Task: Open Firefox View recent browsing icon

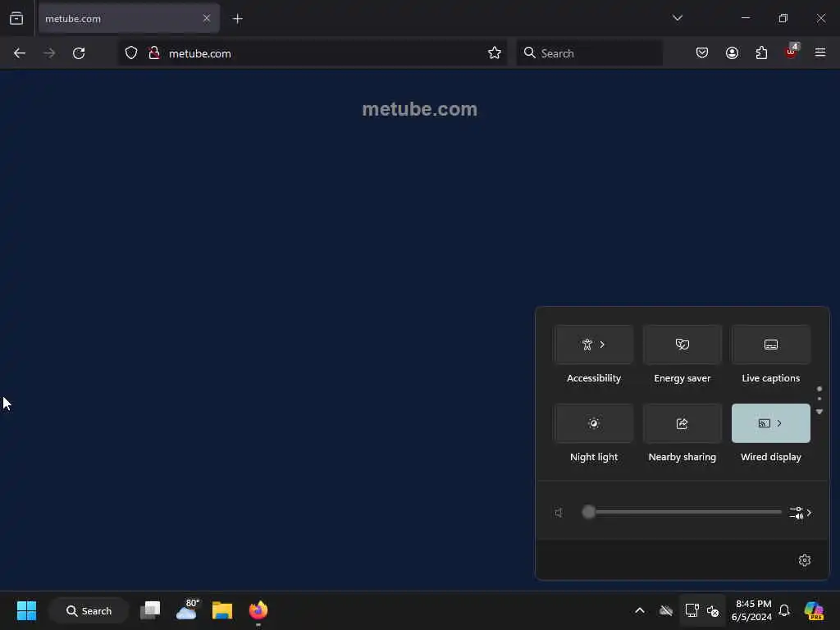Action: point(16,19)
